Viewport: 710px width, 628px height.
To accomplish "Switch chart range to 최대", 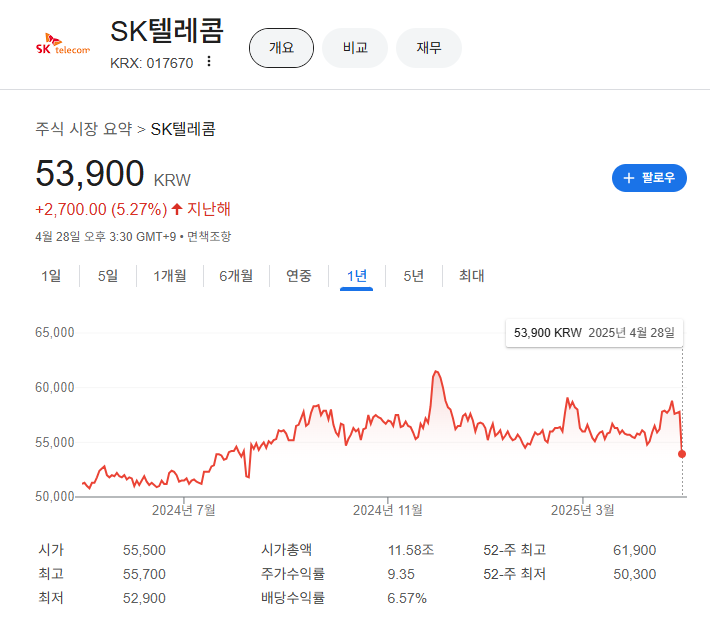I will point(471,276).
